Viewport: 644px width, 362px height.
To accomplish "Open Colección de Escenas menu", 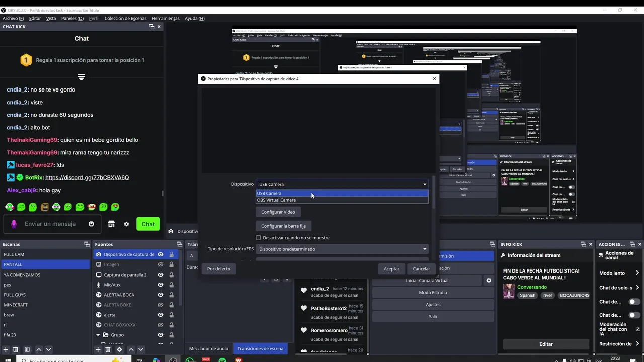I will tap(125, 18).
